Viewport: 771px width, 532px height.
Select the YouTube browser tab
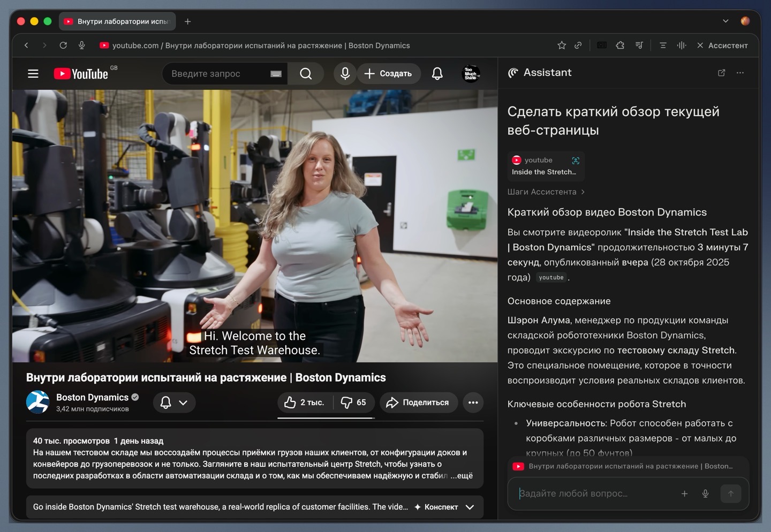(117, 21)
